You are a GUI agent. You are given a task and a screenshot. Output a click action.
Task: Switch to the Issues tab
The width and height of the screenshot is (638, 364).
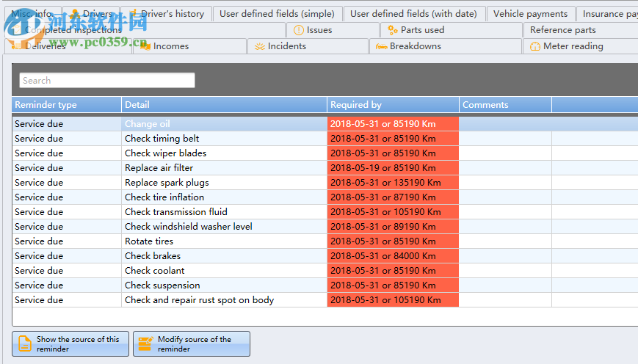333,30
